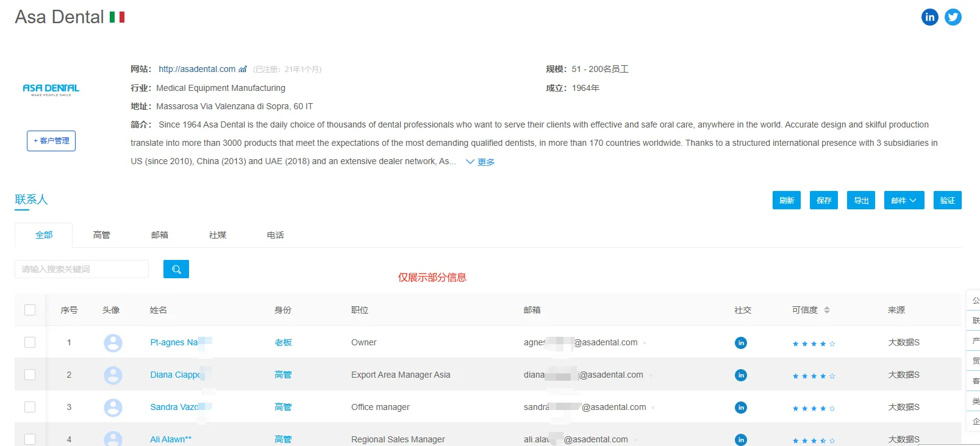Open Sandra's LinkedIn icon
The height and width of the screenshot is (446, 980).
click(741, 408)
